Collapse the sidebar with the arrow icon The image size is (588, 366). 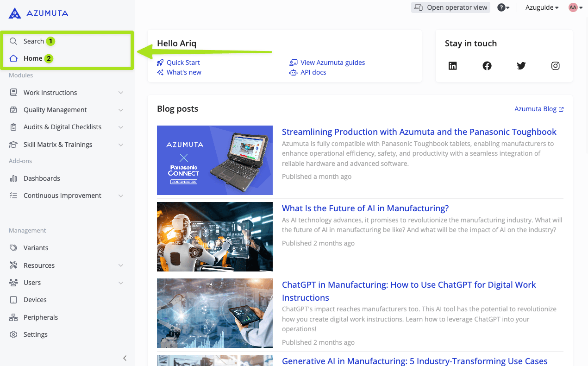[x=125, y=358]
